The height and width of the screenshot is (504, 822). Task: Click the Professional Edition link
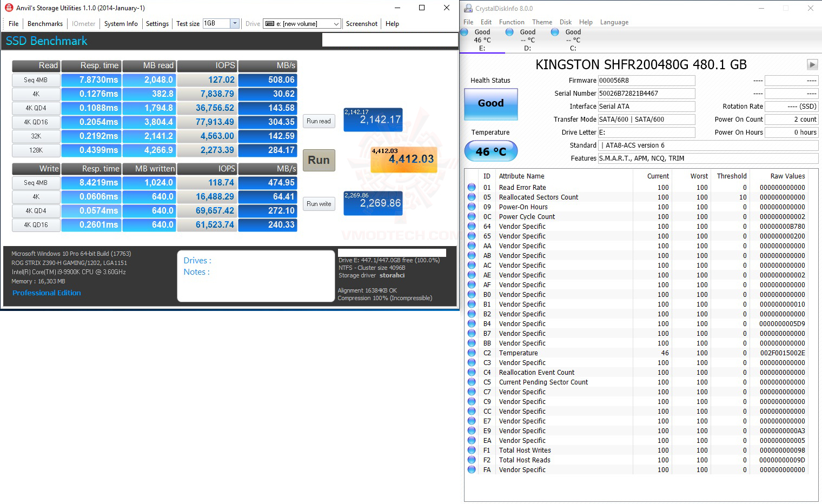point(47,293)
